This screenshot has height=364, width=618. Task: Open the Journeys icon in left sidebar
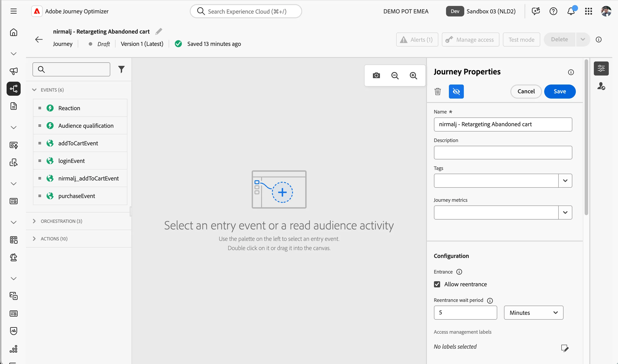click(x=13, y=88)
